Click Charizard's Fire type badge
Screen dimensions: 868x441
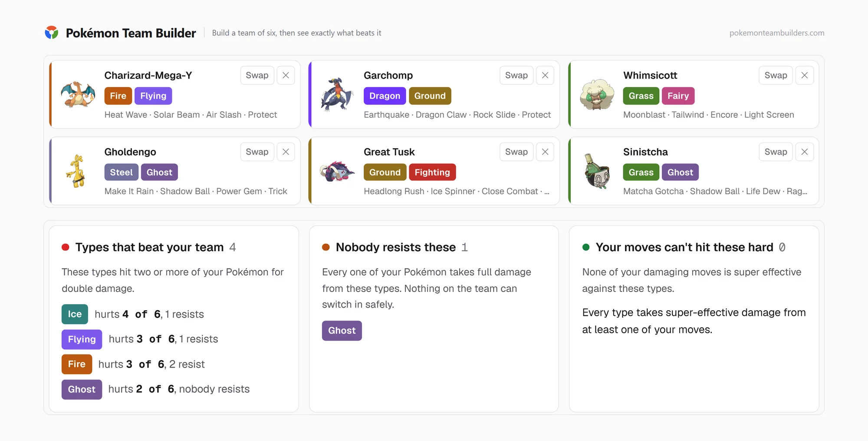coord(118,96)
